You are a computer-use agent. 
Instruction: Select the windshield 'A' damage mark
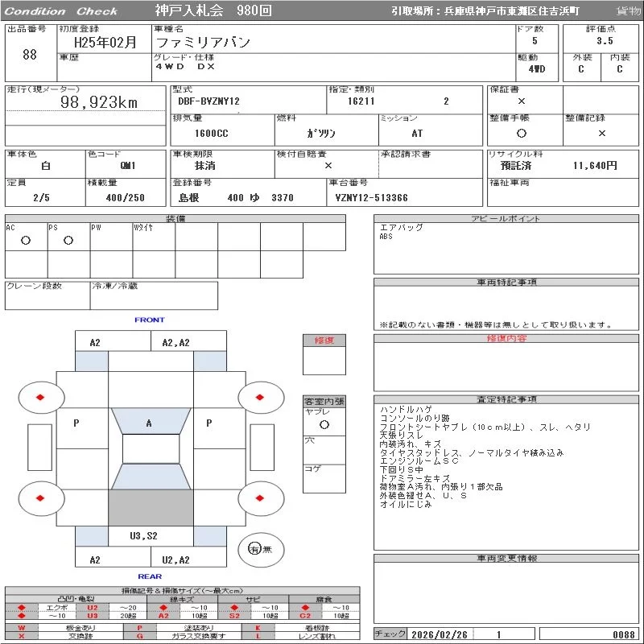coord(149,423)
